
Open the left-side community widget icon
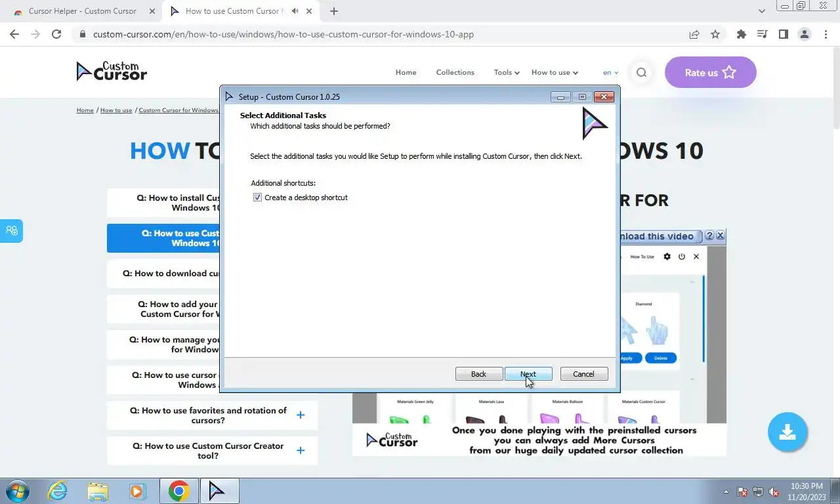coord(11,230)
